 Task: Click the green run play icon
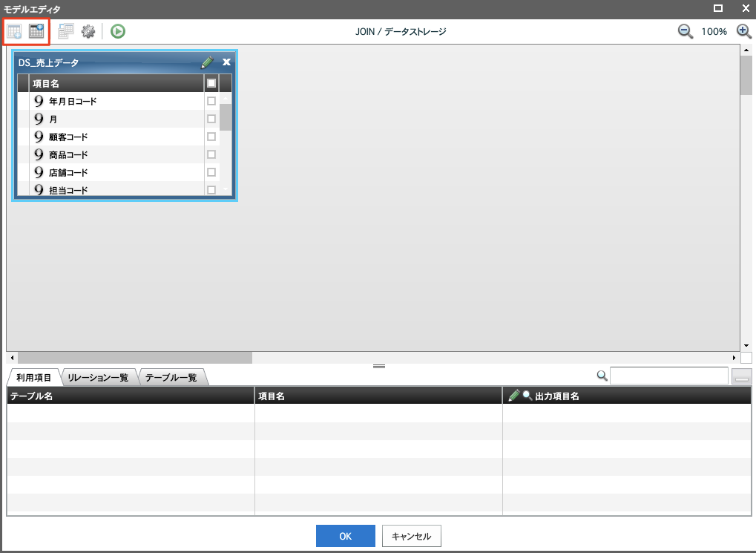pyautogui.click(x=118, y=31)
